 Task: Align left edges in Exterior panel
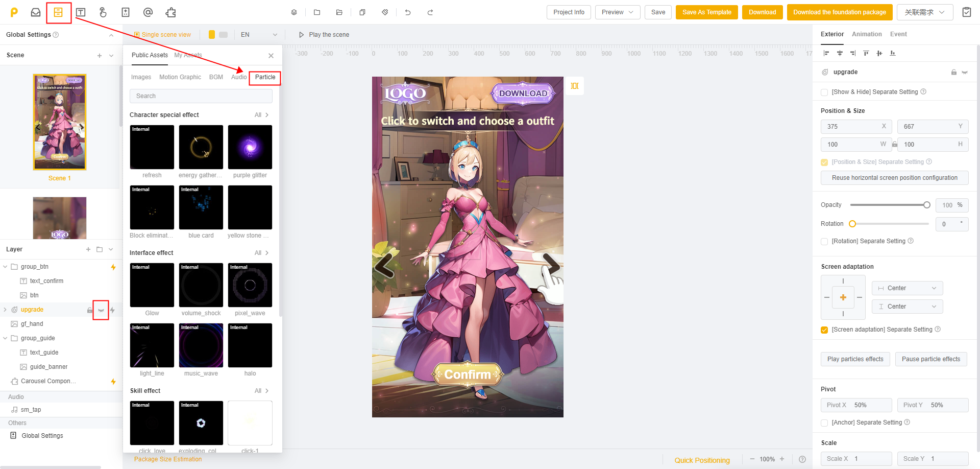click(826, 53)
